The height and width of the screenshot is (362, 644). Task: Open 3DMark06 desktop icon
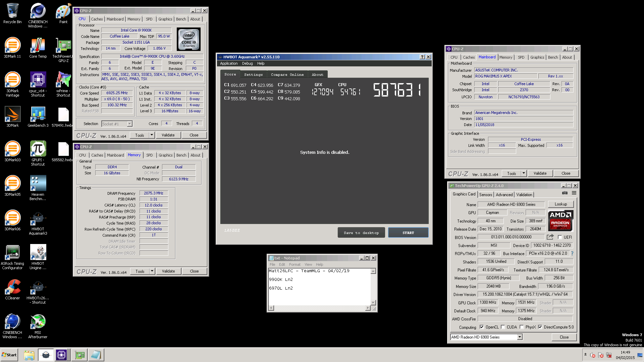(x=12, y=221)
